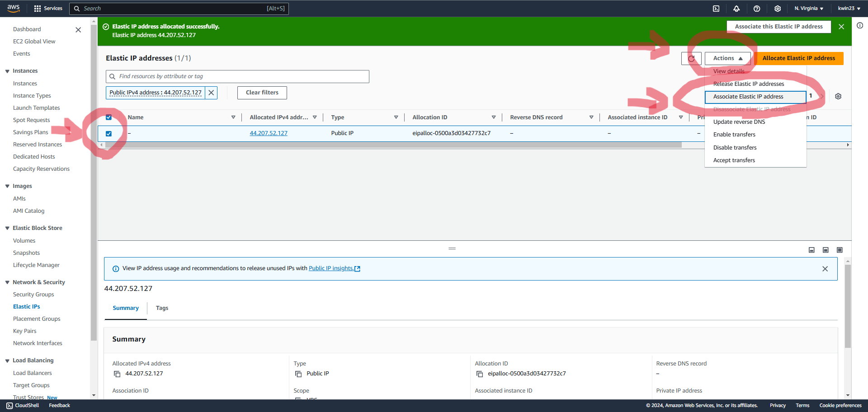Go to Security Groups in sidebar
Viewport: 868px width, 412px height.
click(x=33, y=295)
